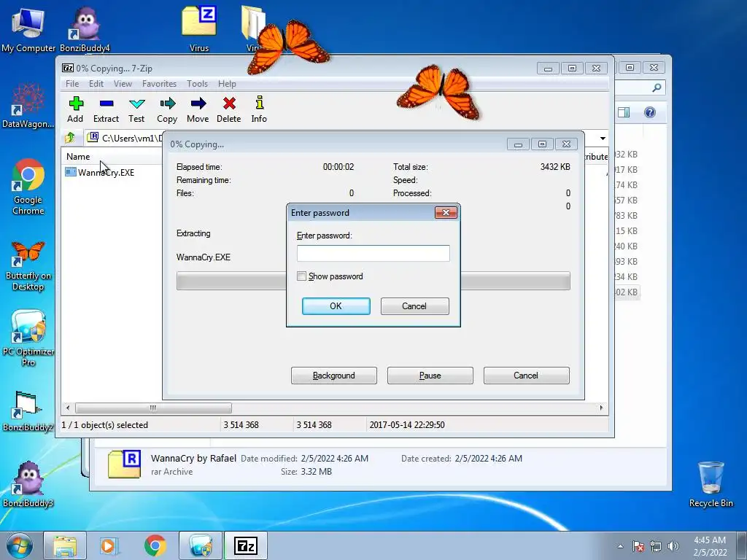The image size is (747, 560).
Task: Click the password input field
Action: (x=373, y=253)
